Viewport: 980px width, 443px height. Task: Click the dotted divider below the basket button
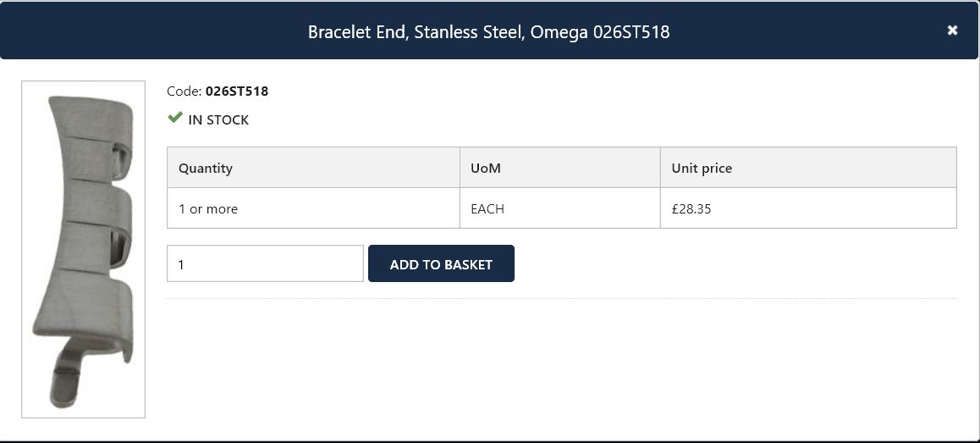(x=561, y=298)
